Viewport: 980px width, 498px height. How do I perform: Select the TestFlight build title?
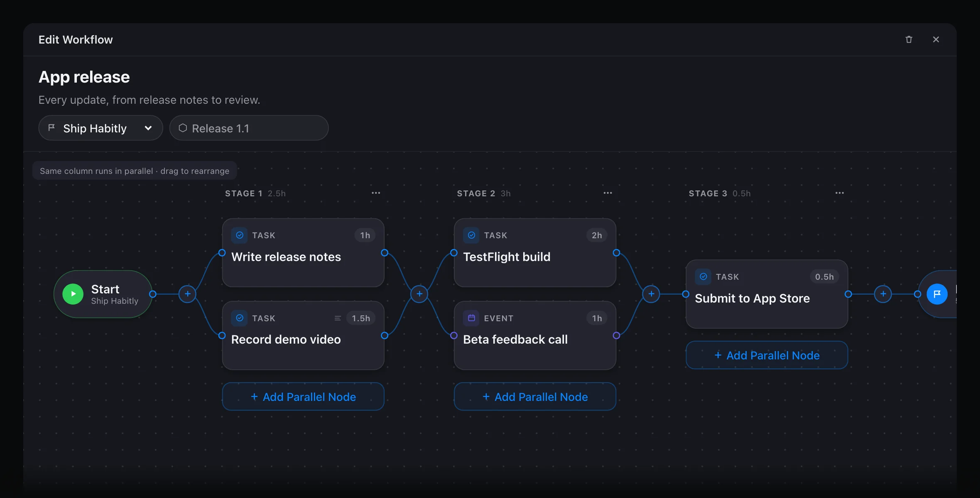[507, 257]
